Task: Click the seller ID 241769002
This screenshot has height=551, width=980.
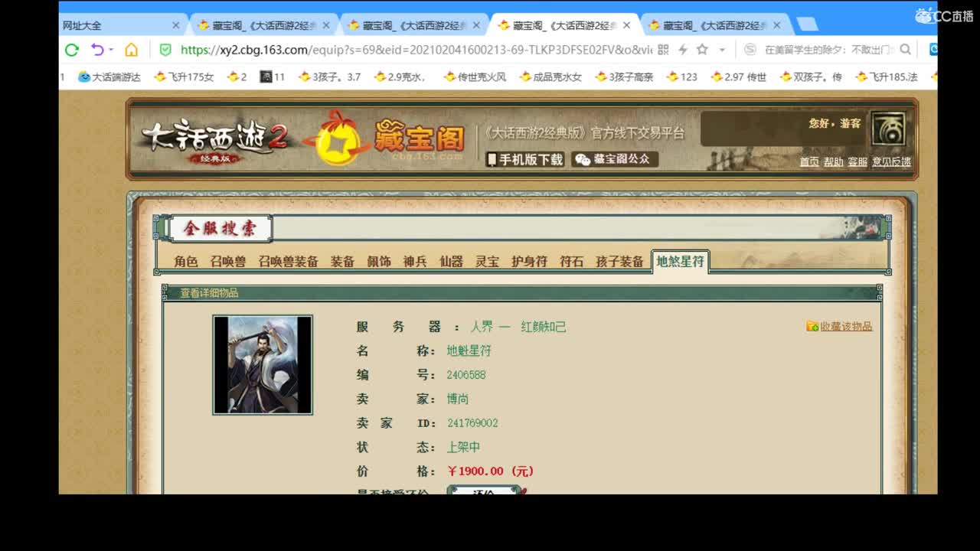Action: pyautogui.click(x=472, y=423)
